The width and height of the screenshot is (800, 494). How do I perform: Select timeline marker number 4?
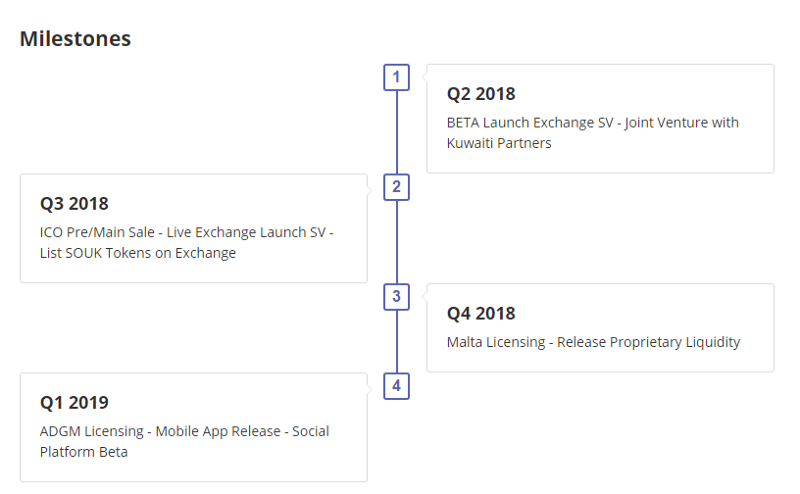(x=397, y=385)
